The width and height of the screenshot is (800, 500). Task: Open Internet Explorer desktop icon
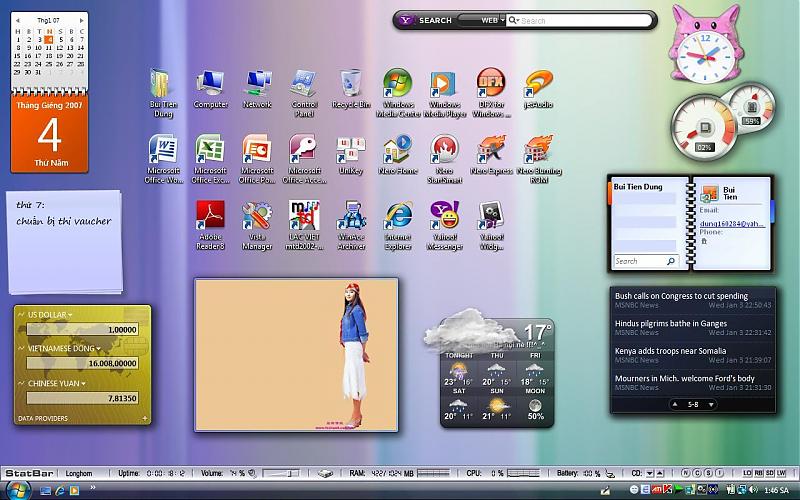coord(398,215)
